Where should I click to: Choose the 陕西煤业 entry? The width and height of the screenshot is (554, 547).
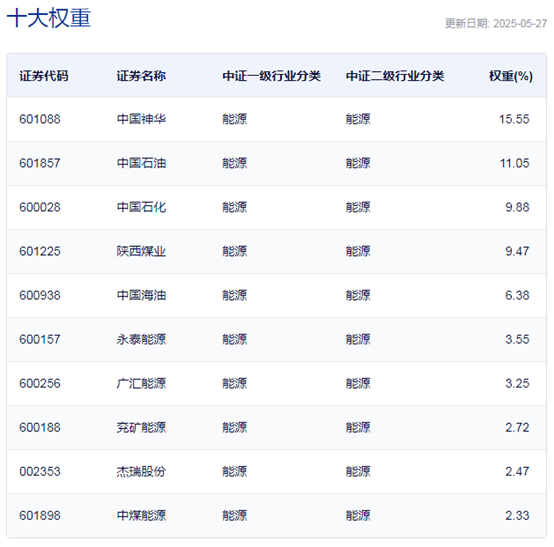[x=141, y=251]
